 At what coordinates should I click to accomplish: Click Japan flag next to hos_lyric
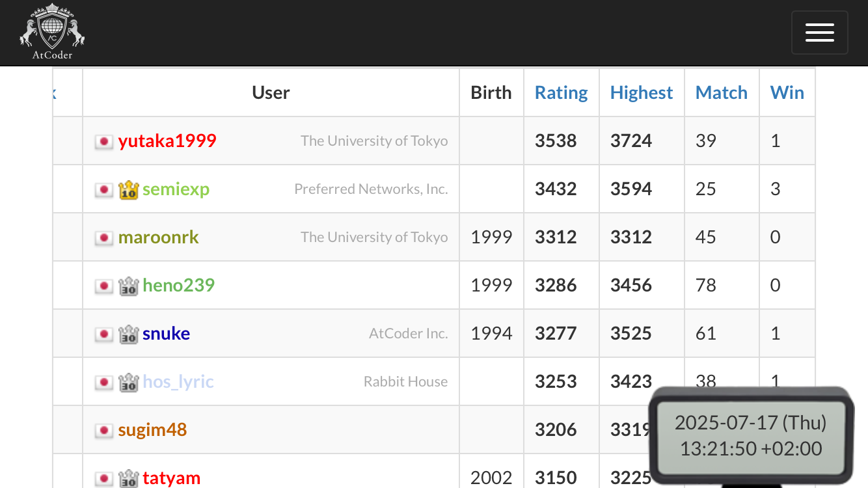104,382
